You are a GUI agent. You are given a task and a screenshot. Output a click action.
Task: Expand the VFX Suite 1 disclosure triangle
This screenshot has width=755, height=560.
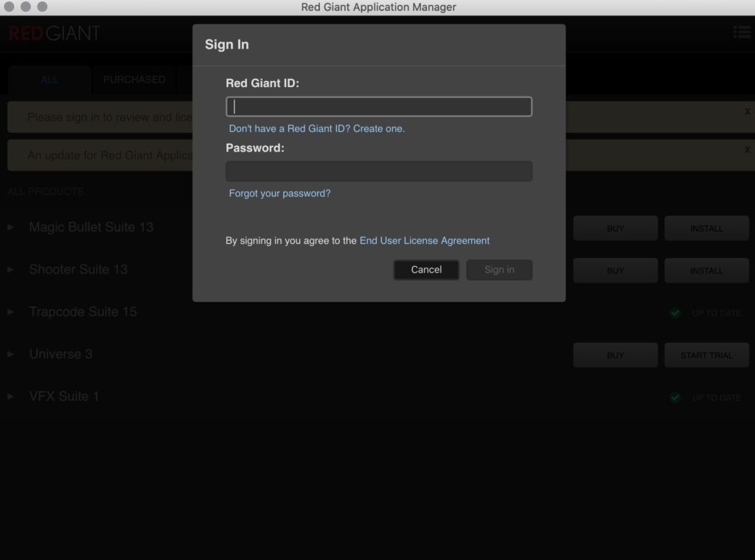click(11, 396)
